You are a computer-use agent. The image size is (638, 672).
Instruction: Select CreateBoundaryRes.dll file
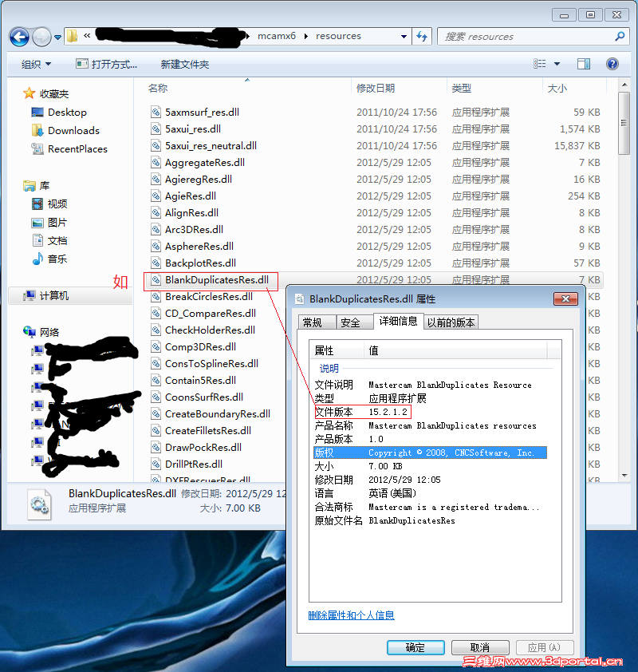(x=218, y=414)
